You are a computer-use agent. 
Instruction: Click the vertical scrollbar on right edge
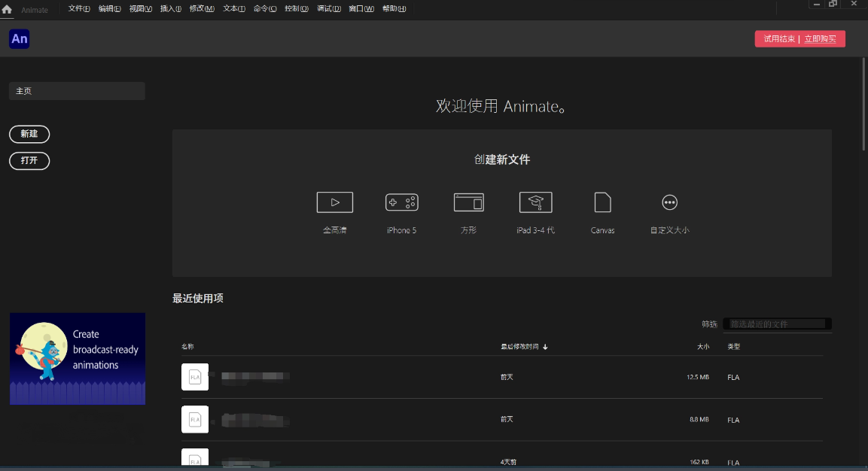coord(863,104)
